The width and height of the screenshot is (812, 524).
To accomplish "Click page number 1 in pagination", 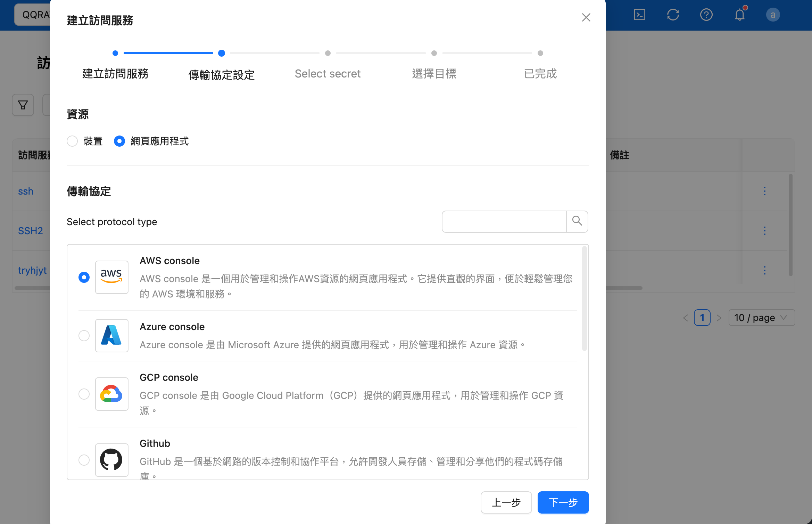I will pos(702,318).
